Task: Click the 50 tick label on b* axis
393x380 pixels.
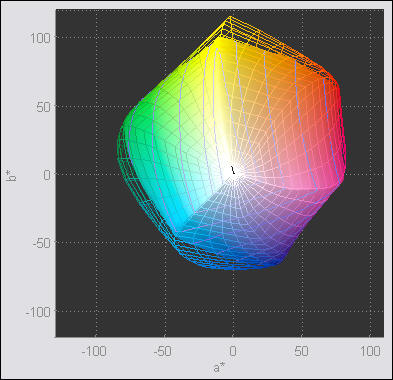Action: point(44,107)
